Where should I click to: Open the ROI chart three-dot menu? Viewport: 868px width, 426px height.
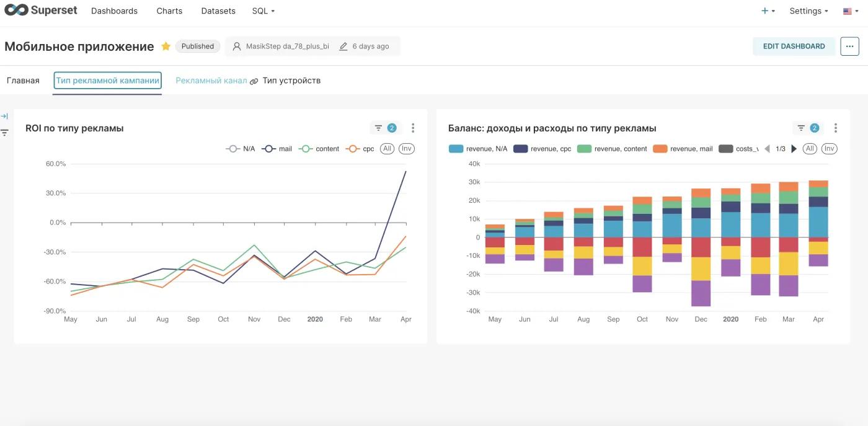pyautogui.click(x=413, y=128)
